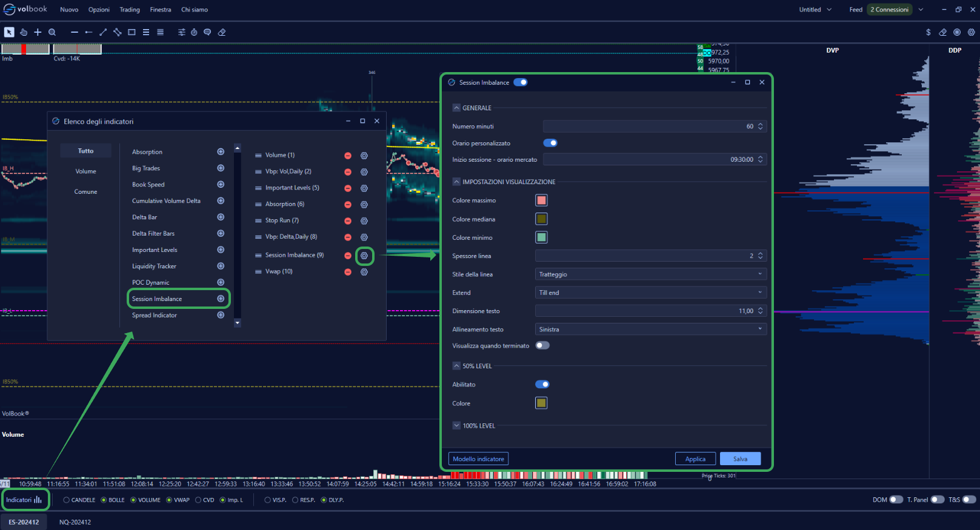Image resolution: width=980 pixels, height=530 pixels.
Task: Click the Indicatori button
Action: coord(24,500)
